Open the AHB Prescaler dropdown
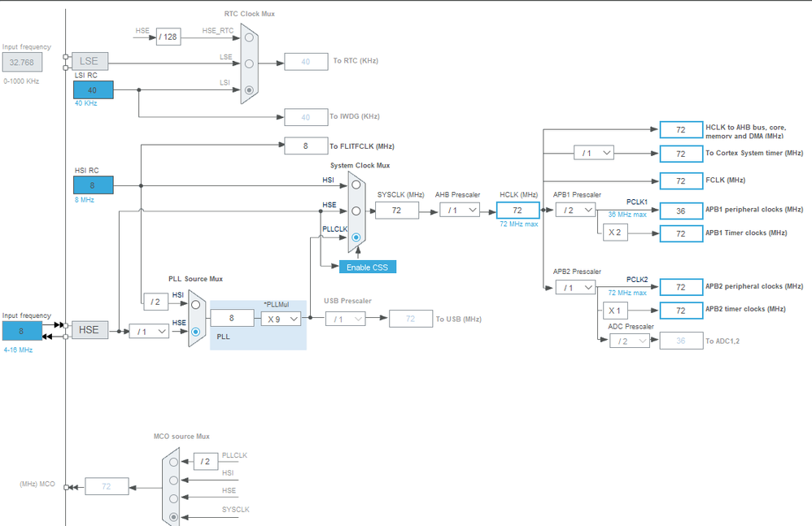812x526 pixels. pos(460,210)
